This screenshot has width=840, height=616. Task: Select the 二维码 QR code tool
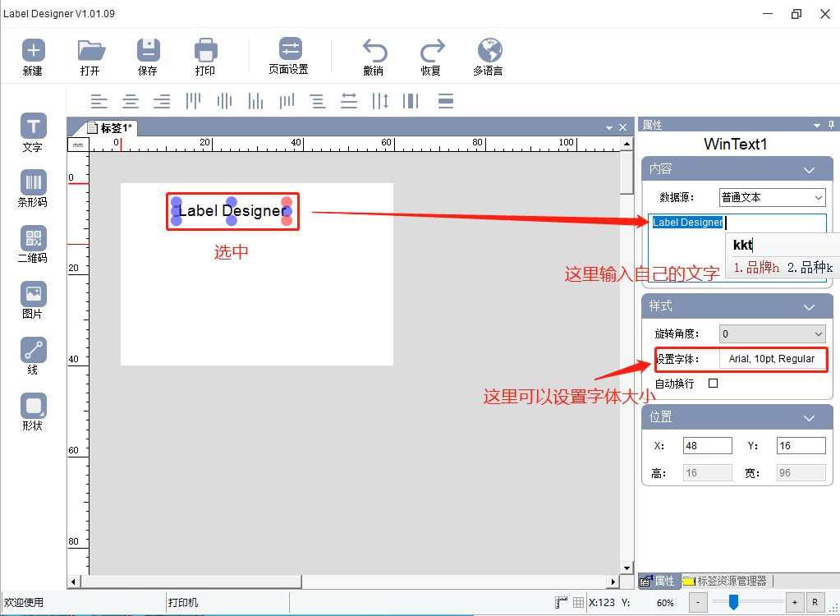tap(33, 244)
